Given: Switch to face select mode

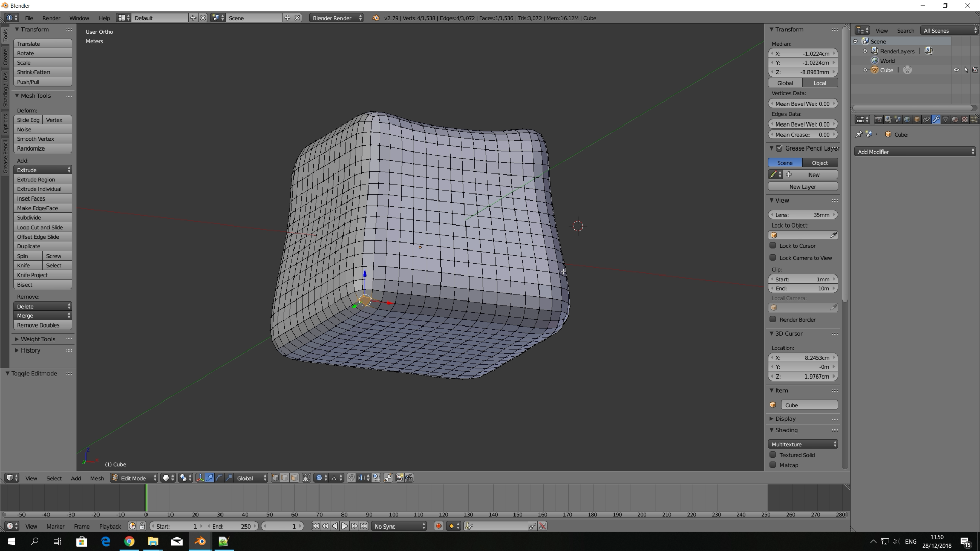Looking at the screenshot, I should 294,478.
